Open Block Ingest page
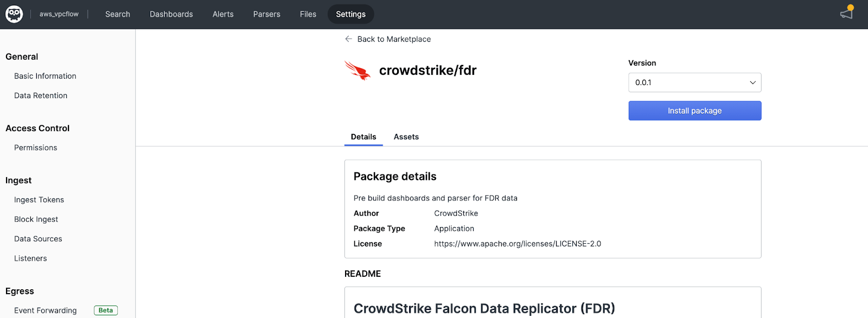868x318 pixels. point(36,219)
